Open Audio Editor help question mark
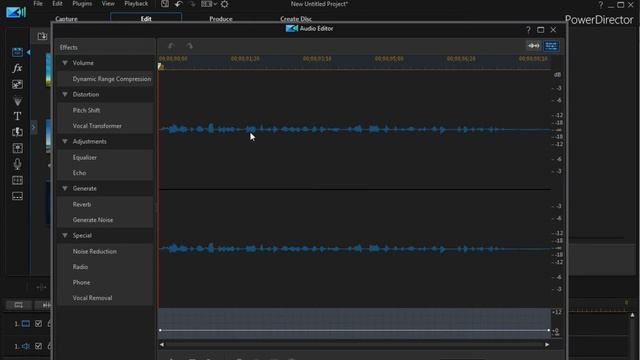Viewport: 640px width, 360px height. tap(528, 30)
